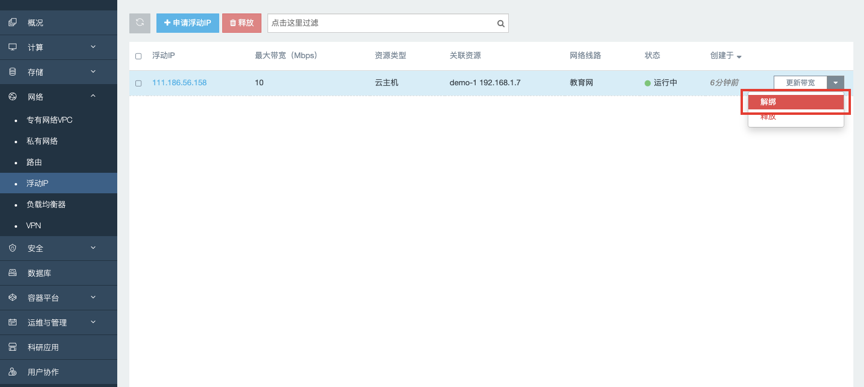Click the 更新带宽 button

801,83
